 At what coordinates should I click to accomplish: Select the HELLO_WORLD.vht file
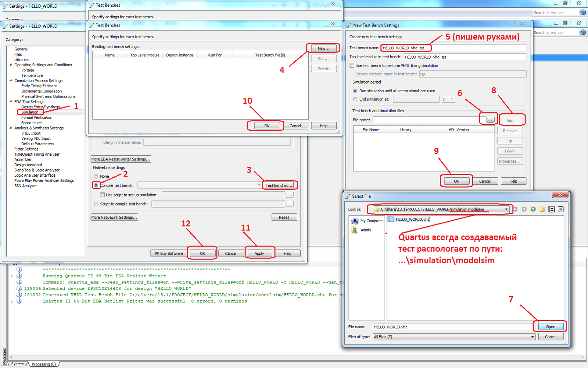[x=409, y=219]
